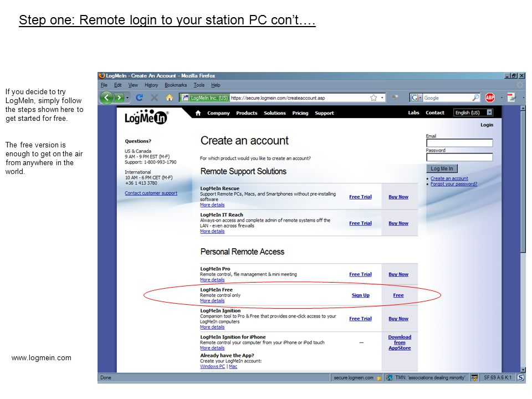Open the English (US) language dropdown
The width and height of the screenshot is (532, 399).
coord(473,112)
